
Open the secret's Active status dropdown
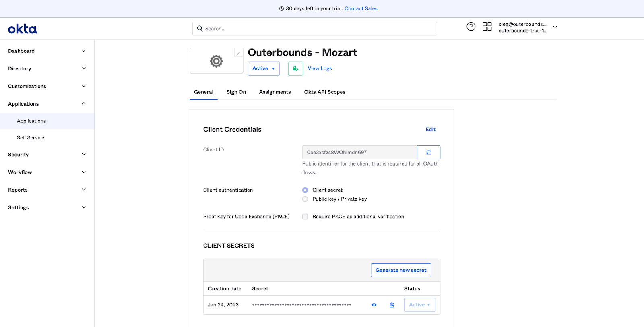419,305
